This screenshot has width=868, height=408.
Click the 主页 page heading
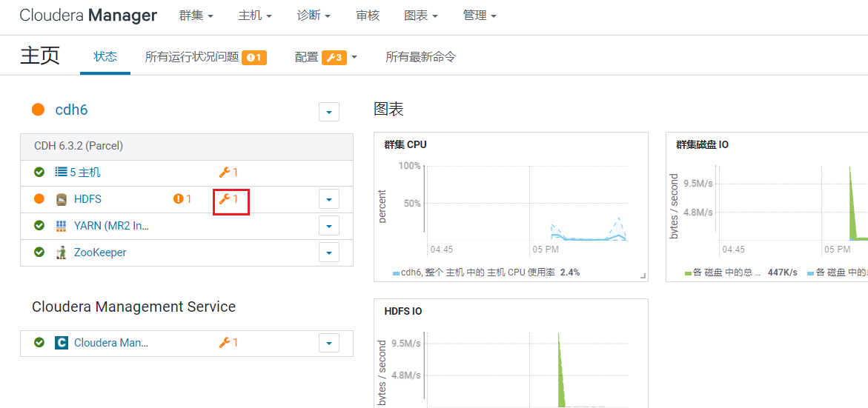tap(40, 56)
